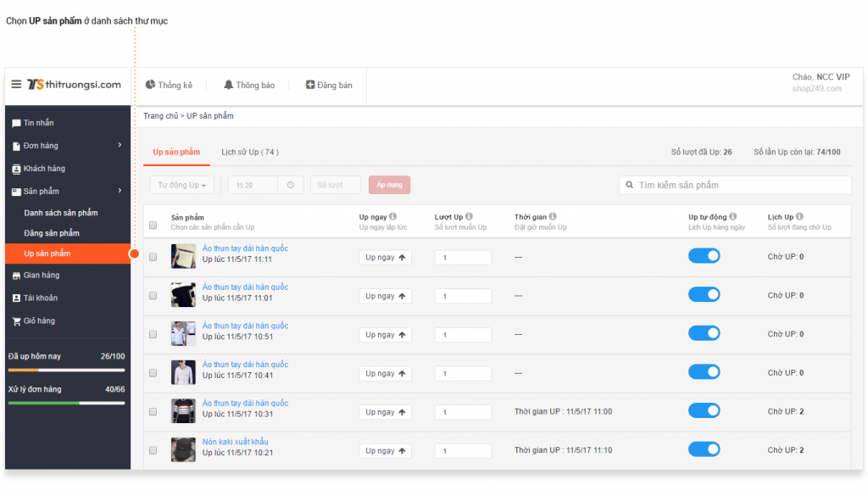Open Đăng bán posting page

[329, 86]
